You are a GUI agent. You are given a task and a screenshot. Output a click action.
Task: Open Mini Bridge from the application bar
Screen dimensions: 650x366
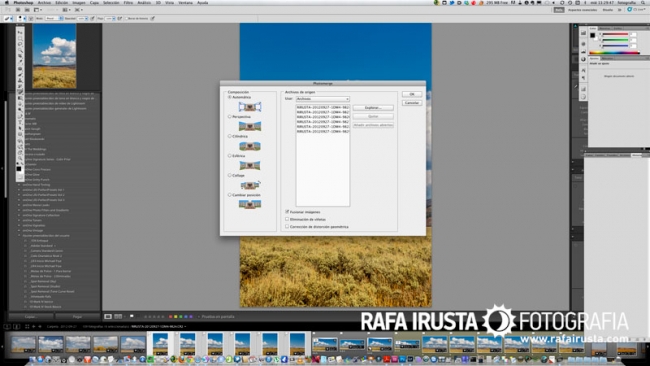pyautogui.click(x=27, y=10)
